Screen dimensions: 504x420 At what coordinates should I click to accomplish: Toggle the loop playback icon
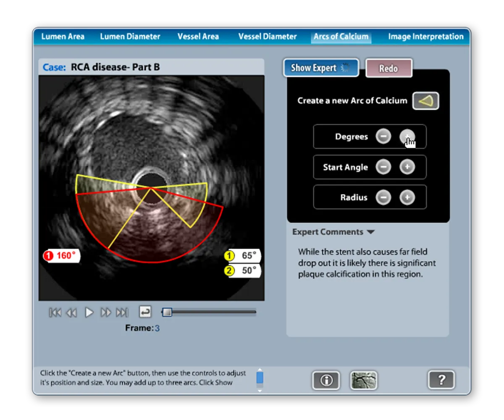[145, 312]
